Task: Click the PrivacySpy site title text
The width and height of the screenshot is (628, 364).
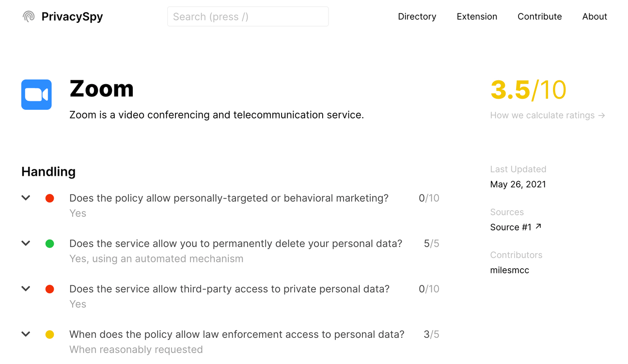Action: 72,16
